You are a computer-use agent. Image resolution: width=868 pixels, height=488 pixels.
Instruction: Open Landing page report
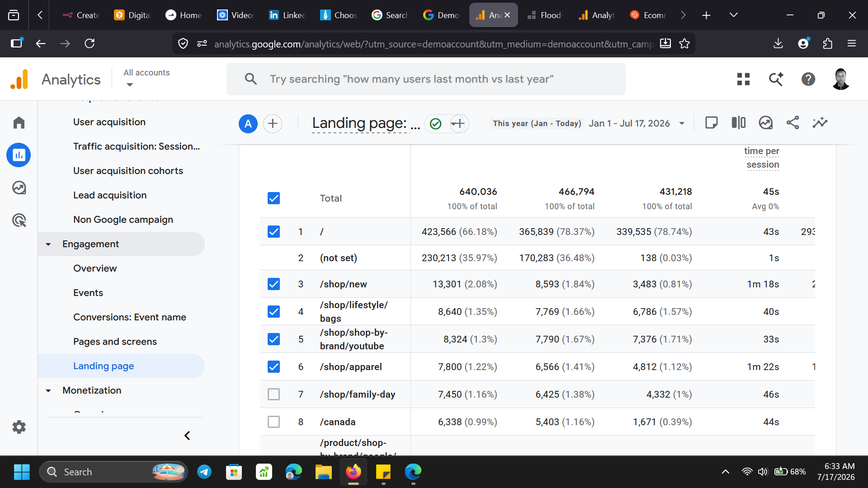coord(104,366)
